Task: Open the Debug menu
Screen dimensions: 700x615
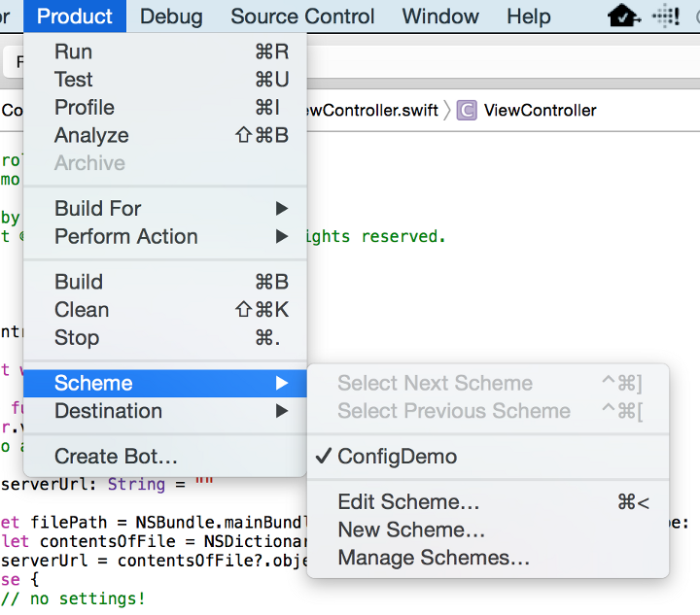Action: pyautogui.click(x=171, y=17)
